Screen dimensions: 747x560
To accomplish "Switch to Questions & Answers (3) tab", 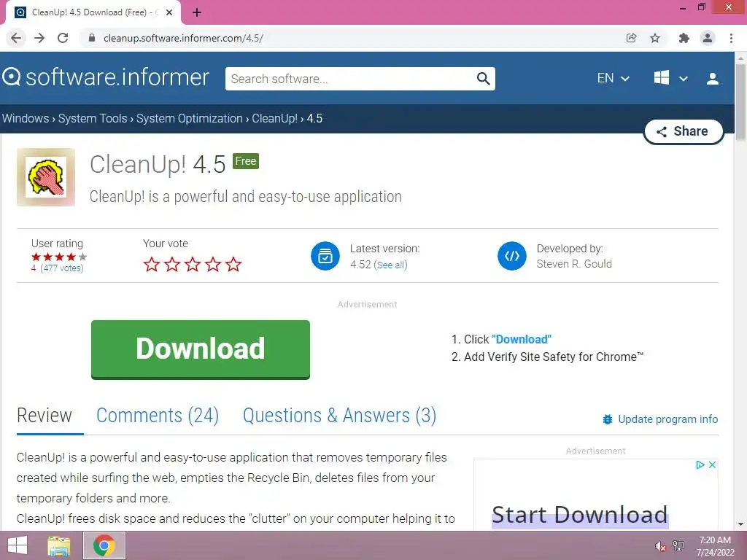I will (x=340, y=415).
